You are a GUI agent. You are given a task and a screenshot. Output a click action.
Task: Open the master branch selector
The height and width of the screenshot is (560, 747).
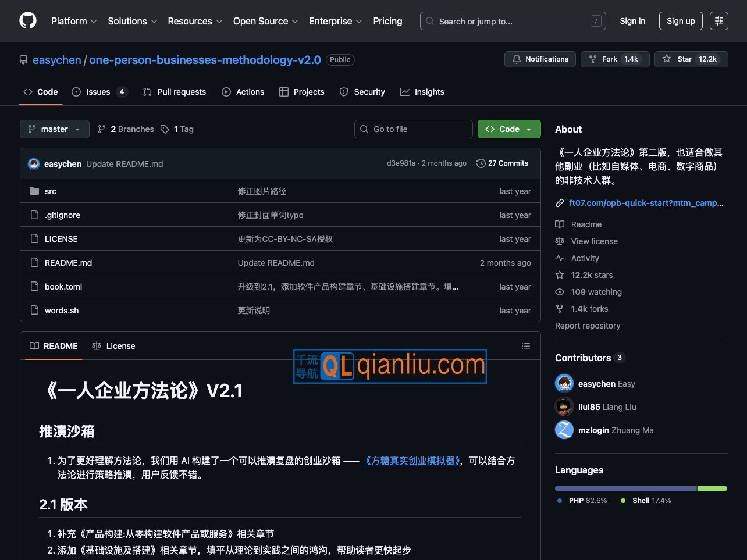(54, 129)
